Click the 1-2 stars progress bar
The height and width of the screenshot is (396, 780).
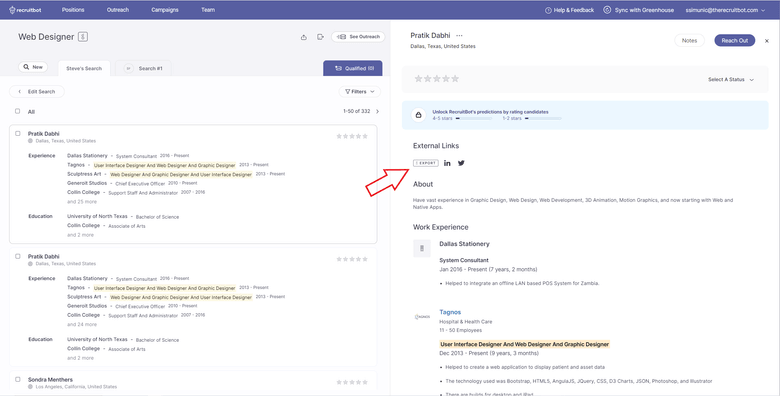[x=543, y=118]
